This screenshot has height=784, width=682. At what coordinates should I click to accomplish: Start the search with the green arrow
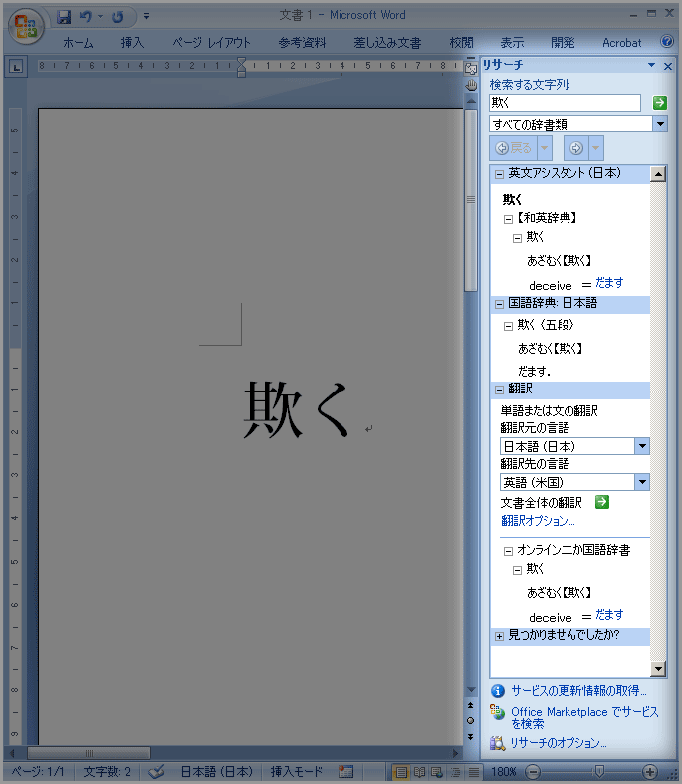[659, 103]
